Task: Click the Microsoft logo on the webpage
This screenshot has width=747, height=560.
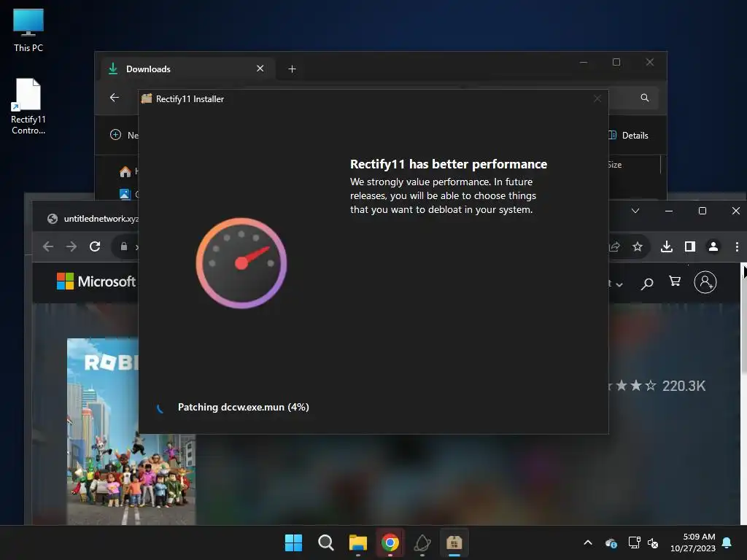Action: (96, 281)
